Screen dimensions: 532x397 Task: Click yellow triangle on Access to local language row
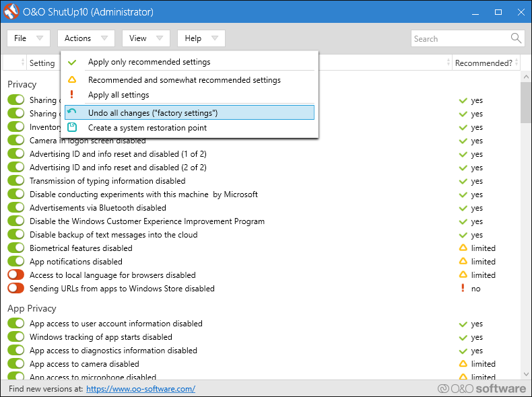[x=463, y=275]
